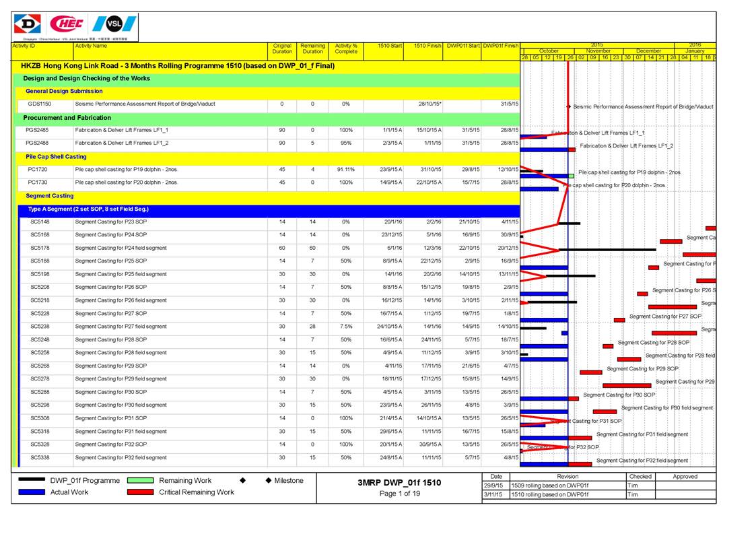Click the October month in the timeline header
This screenshot has width=756, height=534.
pyautogui.click(x=549, y=51)
